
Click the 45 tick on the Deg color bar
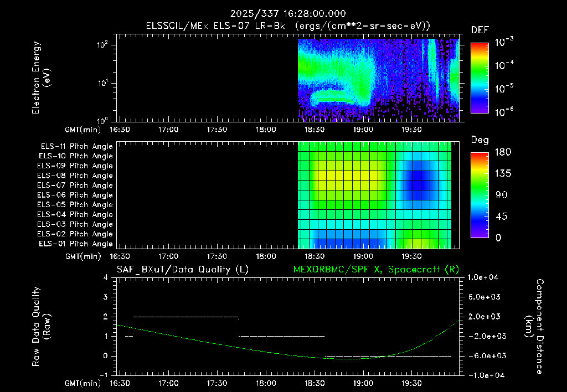click(x=501, y=216)
